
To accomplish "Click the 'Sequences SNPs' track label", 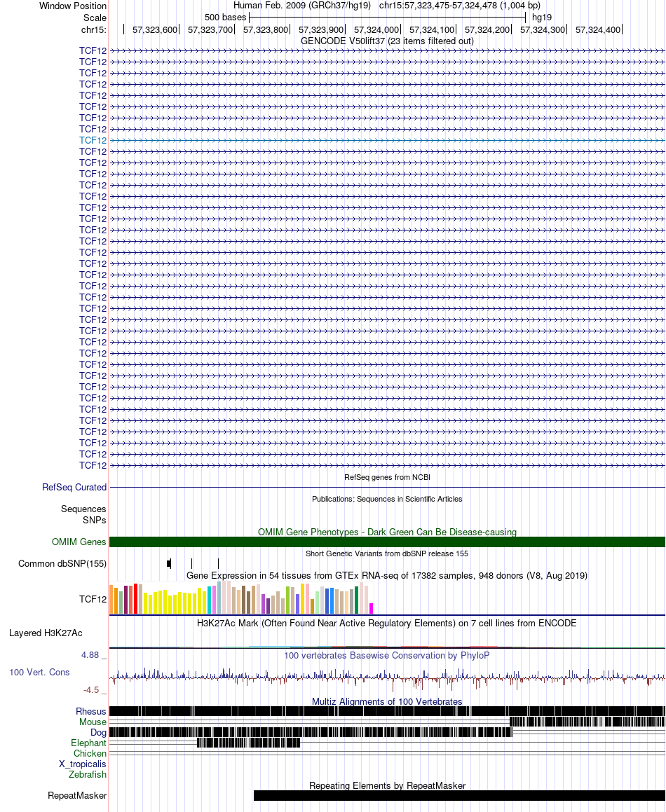I will pos(83,514).
